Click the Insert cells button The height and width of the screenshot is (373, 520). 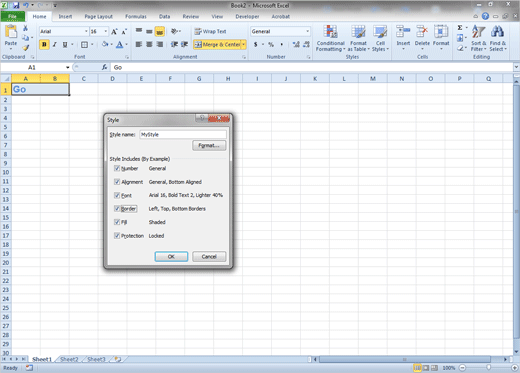coord(403,38)
